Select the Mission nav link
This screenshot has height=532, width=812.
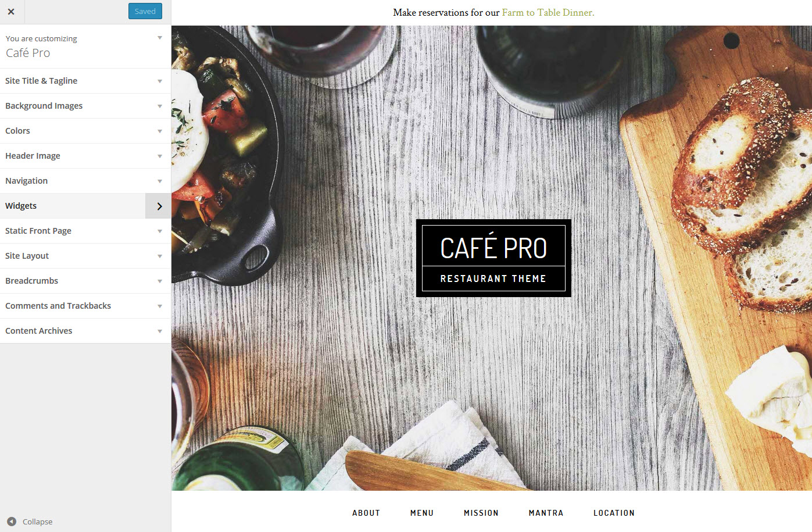481,513
